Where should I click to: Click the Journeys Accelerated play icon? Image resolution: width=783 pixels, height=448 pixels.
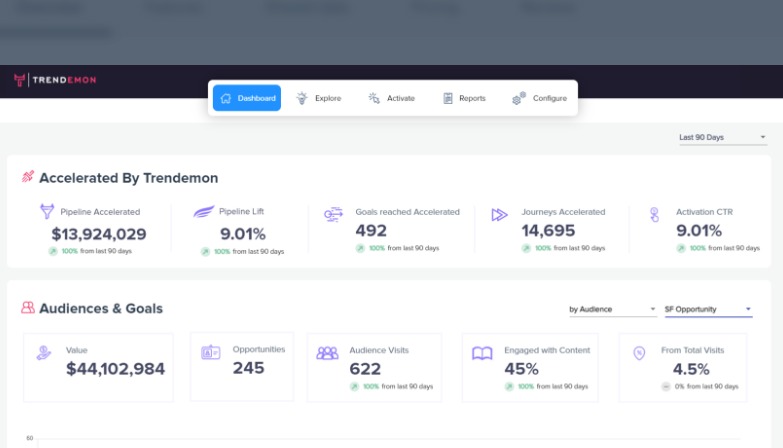(499, 215)
